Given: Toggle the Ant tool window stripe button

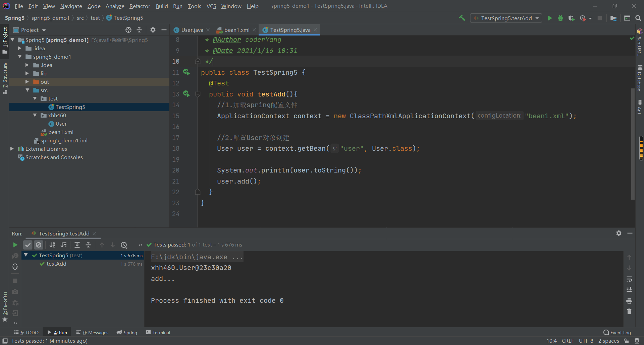Looking at the screenshot, I should 640,107.
